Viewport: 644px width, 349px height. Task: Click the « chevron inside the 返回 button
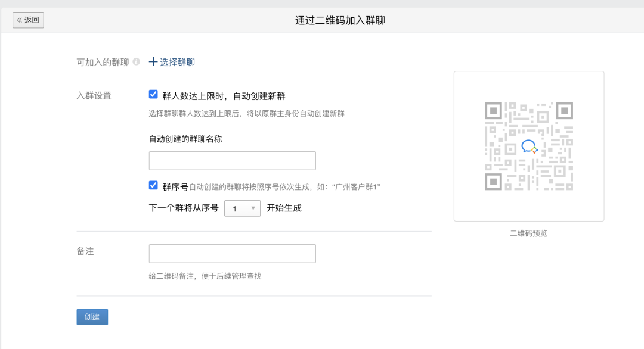(21, 20)
